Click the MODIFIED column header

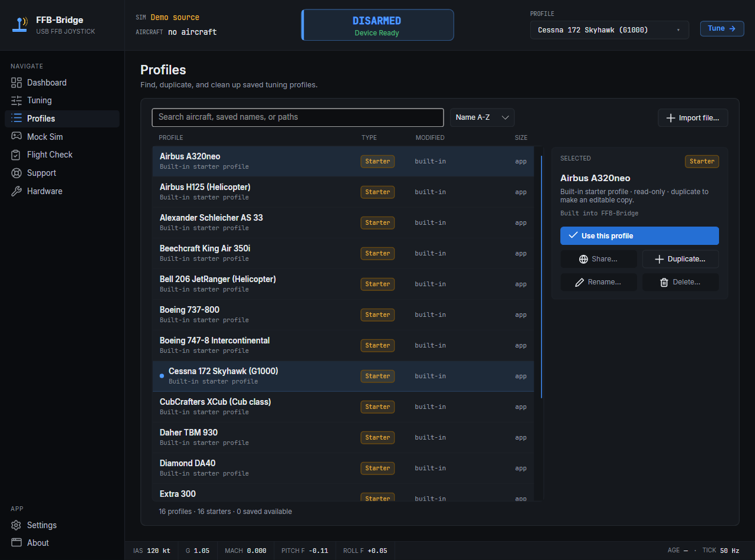point(430,137)
